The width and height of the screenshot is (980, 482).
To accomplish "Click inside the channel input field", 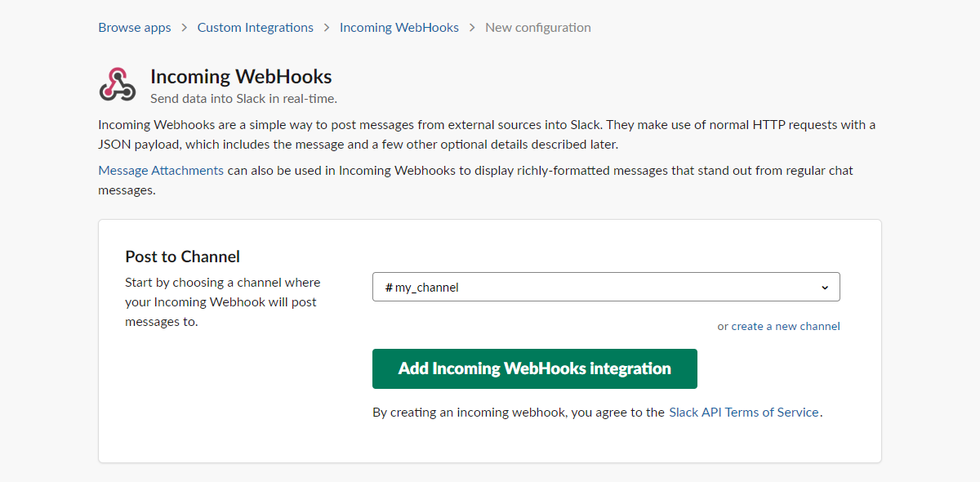I will coord(572,287).
